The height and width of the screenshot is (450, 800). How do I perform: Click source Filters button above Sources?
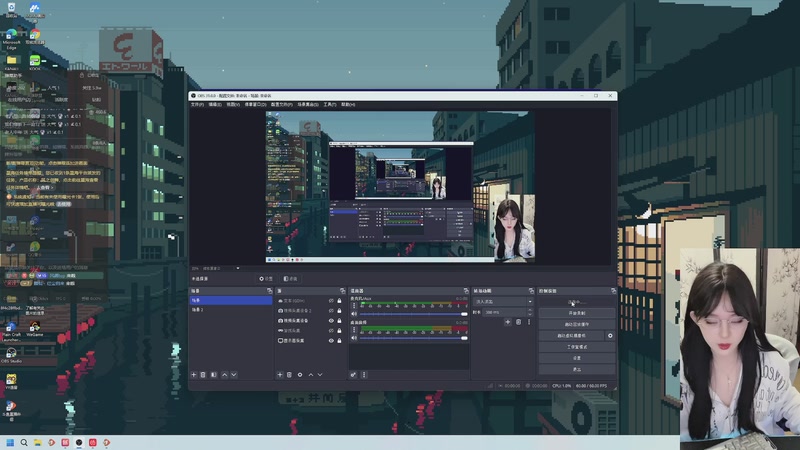tap(290, 279)
